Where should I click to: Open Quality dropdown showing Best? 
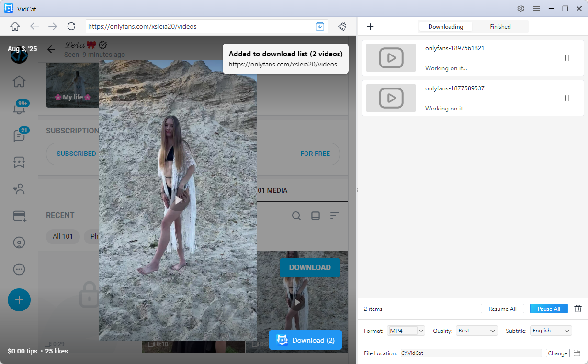(x=477, y=331)
